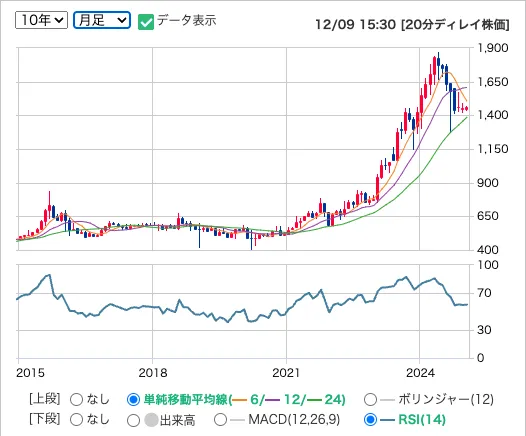526x436 pixels.
Task: Select ボリンジャー(12) radio button
Action: (370, 399)
